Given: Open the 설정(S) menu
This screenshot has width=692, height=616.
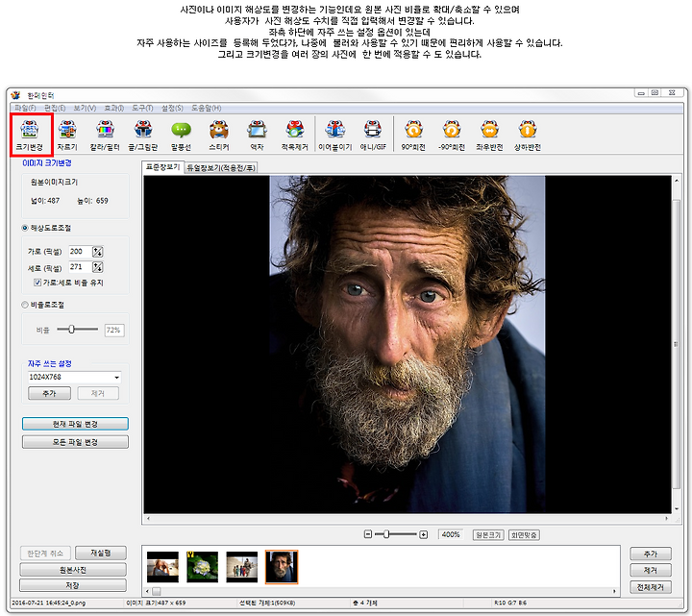Looking at the screenshot, I should pyautogui.click(x=172, y=108).
